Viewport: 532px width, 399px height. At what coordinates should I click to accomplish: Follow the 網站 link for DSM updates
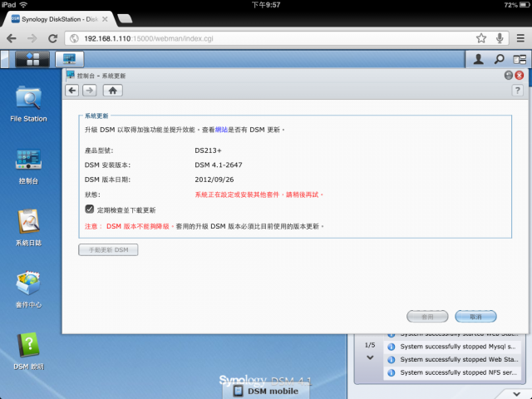(221, 130)
